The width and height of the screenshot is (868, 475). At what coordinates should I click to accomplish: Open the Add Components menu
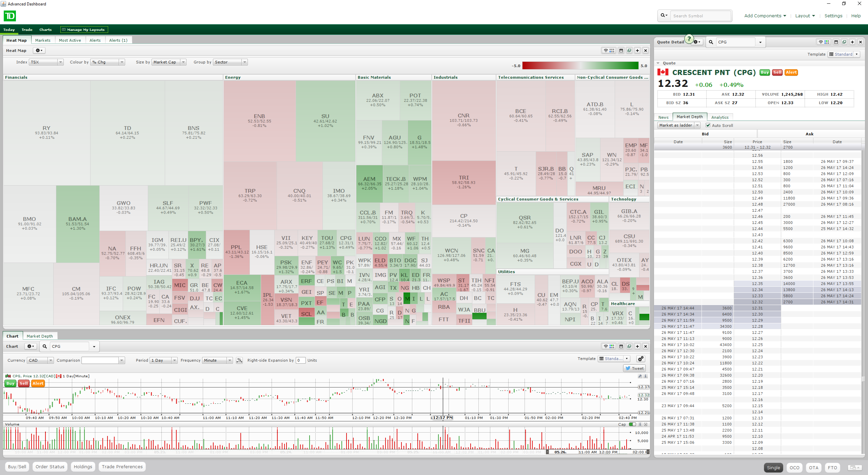tap(765, 16)
